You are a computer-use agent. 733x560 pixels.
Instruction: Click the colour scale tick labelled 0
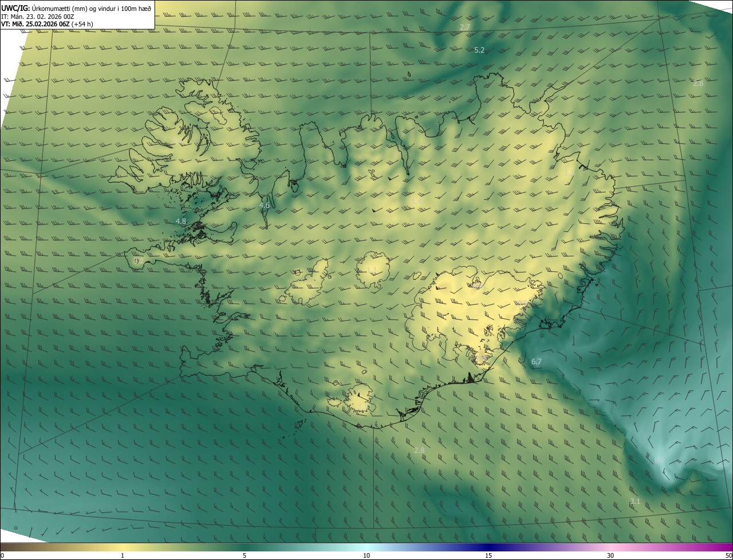(2, 555)
